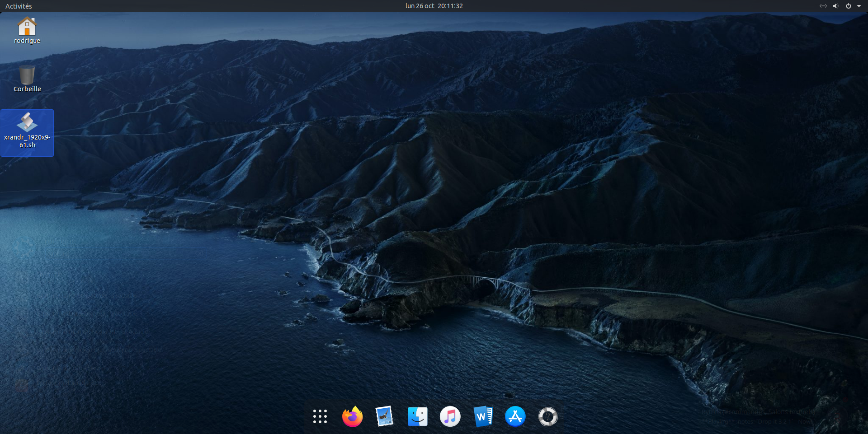The image size is (868, 434).
Task: Show applications grid in the dock
Action: tap(320, 416)
